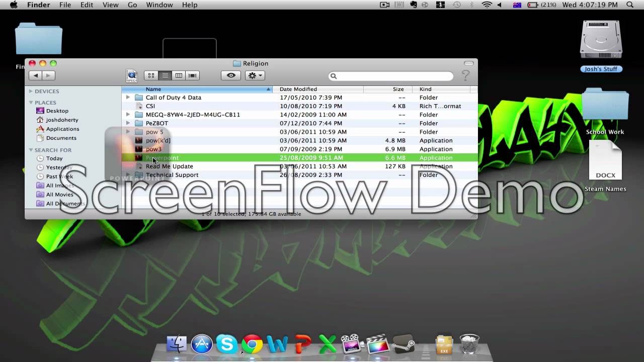Open the Australian flag input menu
The image size is (644, 362).
tap(517, 5)
